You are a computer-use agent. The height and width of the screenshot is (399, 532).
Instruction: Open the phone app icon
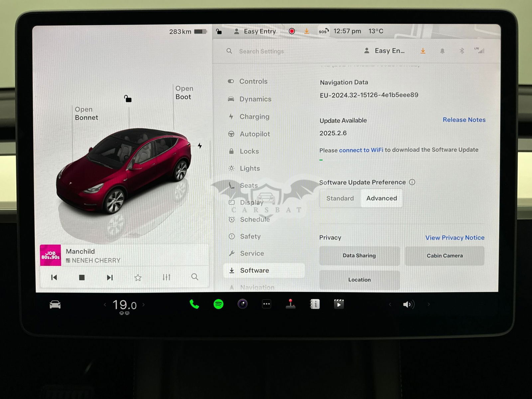194,304
